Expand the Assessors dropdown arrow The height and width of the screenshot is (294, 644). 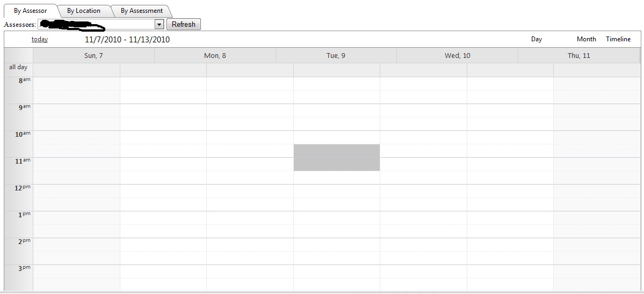[159, 24]
